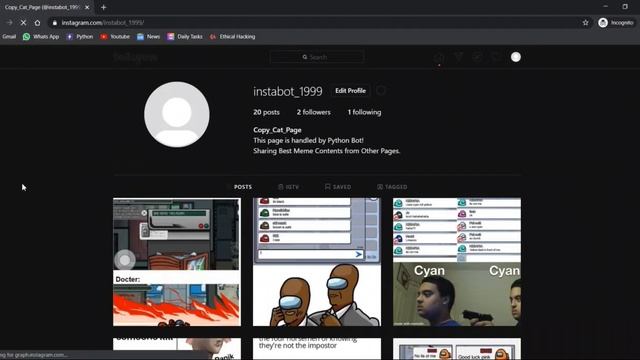Click the Edit Profile button
This screenshot has width=640, height=360.
click(351, 91)
